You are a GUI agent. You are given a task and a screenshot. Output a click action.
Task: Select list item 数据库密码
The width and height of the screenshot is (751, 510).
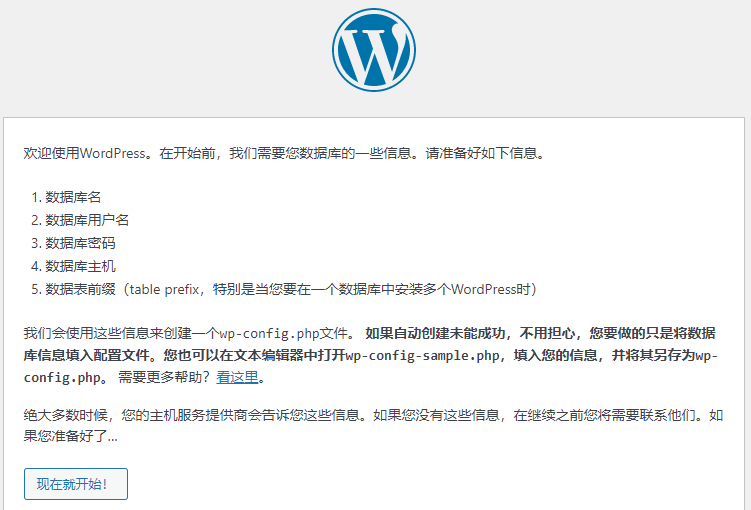point(80,243)
